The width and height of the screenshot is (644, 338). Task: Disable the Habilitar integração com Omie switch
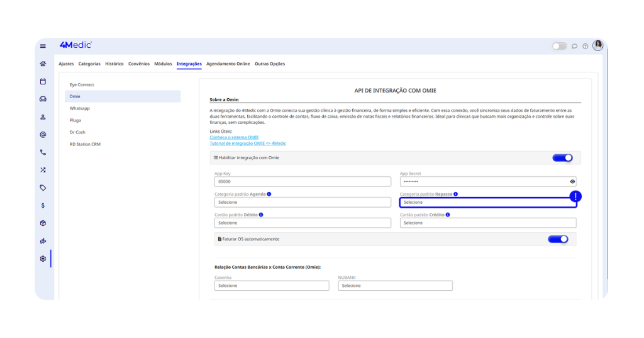562,158
